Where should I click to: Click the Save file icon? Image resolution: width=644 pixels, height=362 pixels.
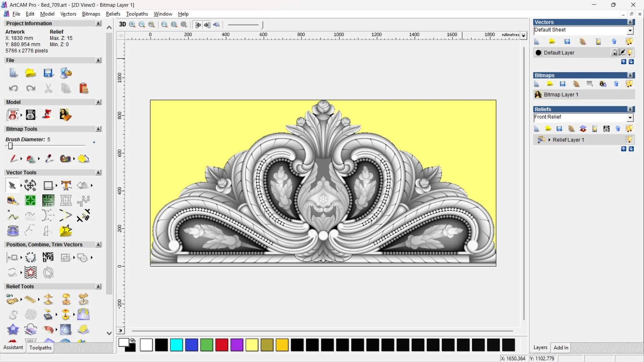coord(48,73)
